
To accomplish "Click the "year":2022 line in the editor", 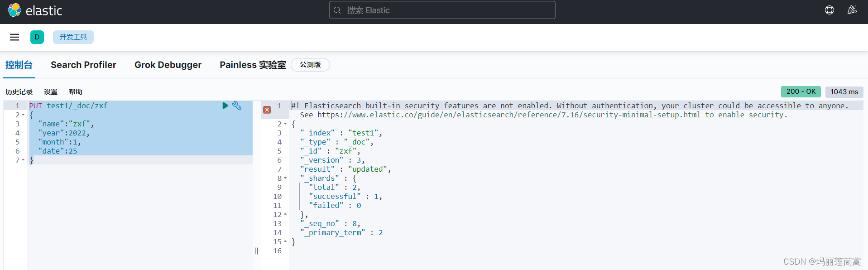I will (64, 133).
